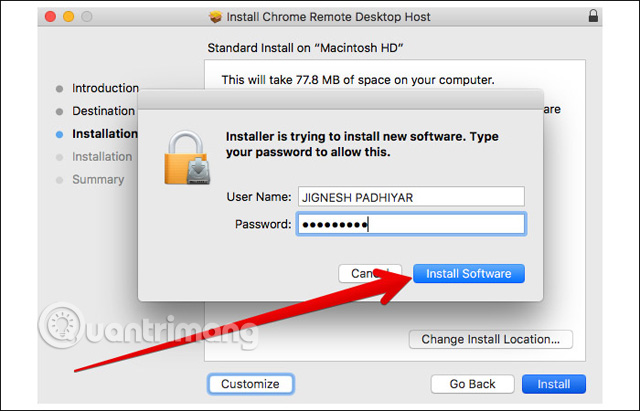The image size is (640, 411).
Task: Minimize the installer with yellow button
Action: 69,17
